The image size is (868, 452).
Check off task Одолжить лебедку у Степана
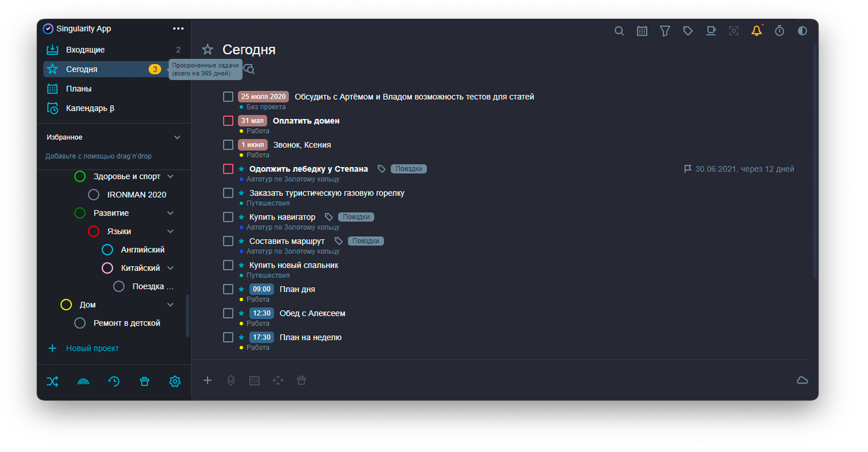tap(228, 169)
